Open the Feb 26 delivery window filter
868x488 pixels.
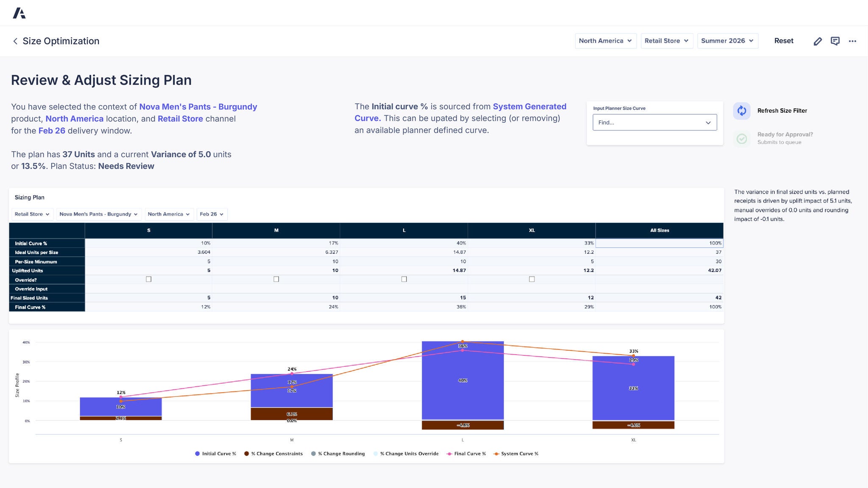pyautogui.click(x=212, y=214)
